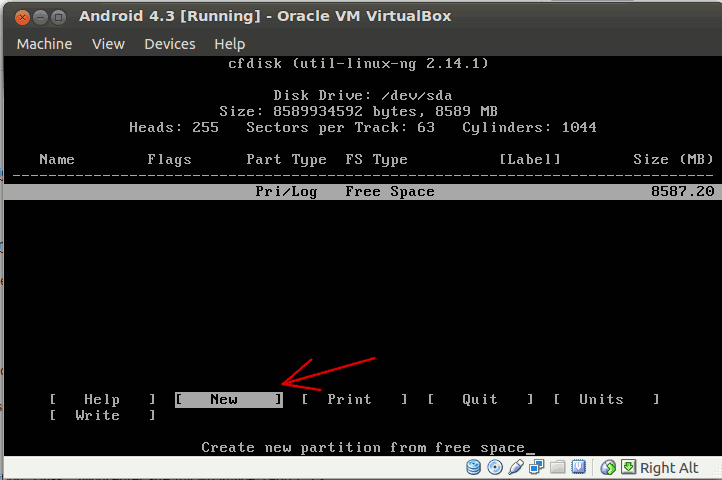Screen dimensions: 722x480
Task: Close the VirtualBox window
Action: pos(20,16)
